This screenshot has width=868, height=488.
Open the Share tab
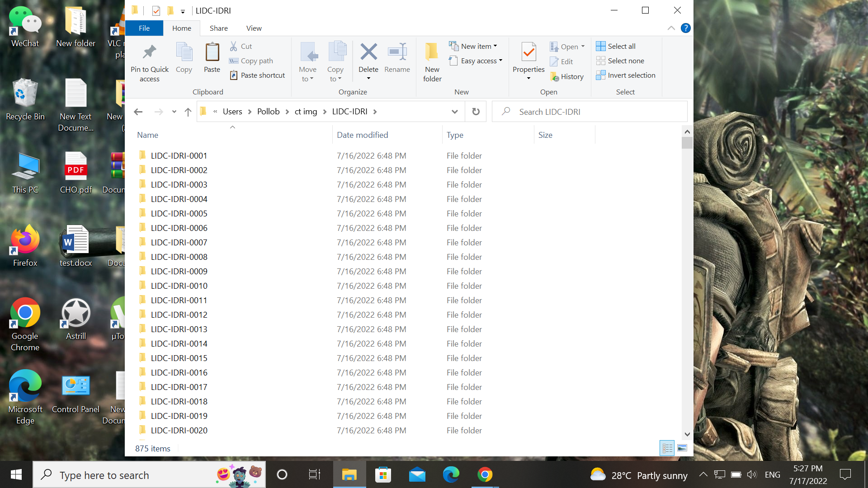[218, 28]
